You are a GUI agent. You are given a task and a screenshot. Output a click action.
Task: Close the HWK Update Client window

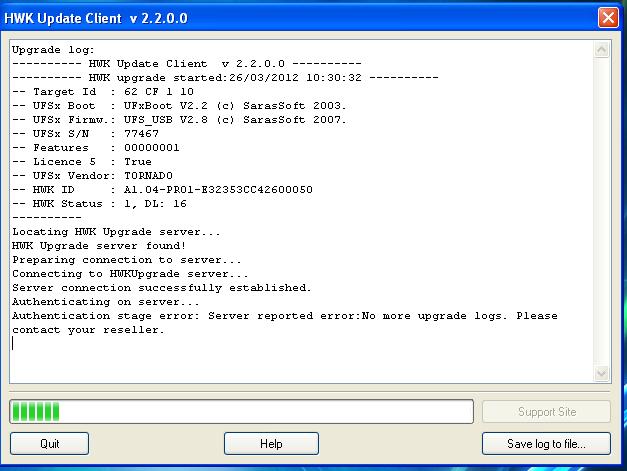(x=608, y=18)
